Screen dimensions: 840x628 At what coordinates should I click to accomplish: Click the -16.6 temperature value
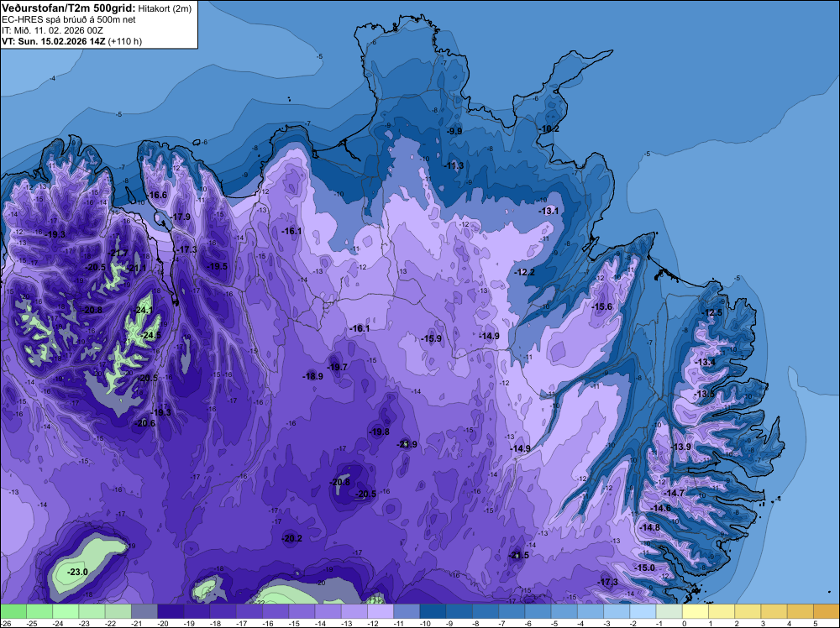click(157, 195)
